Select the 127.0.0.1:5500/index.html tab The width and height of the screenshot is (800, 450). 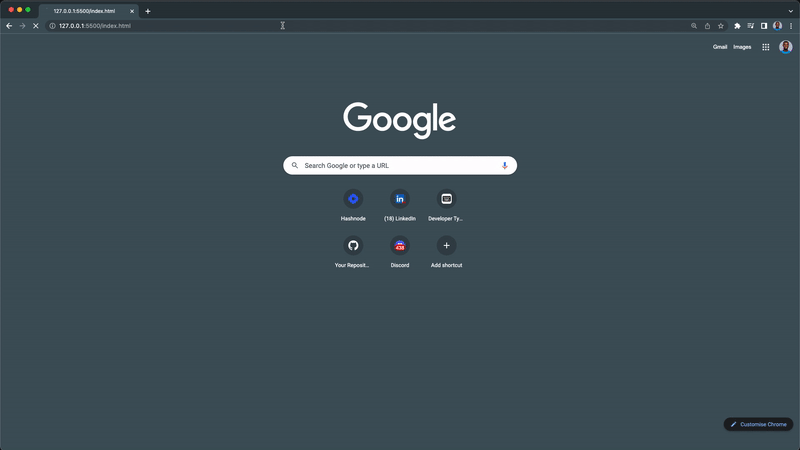click(x=85, y=11)
